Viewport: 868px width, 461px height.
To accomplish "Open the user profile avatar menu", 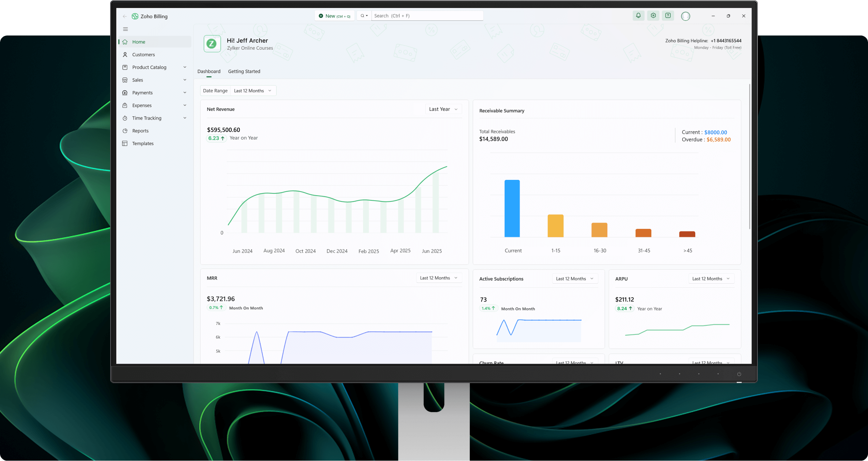I will click(x=685, y=16).
